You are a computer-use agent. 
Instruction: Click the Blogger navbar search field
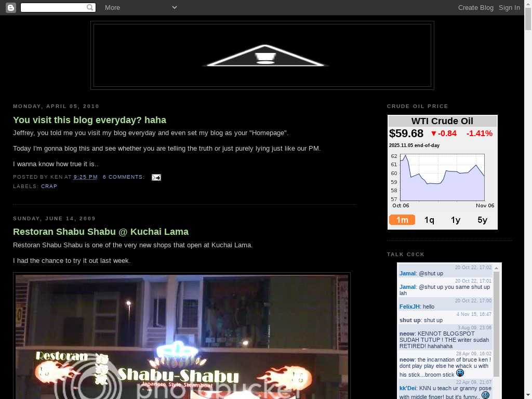[x=54, y=7]
